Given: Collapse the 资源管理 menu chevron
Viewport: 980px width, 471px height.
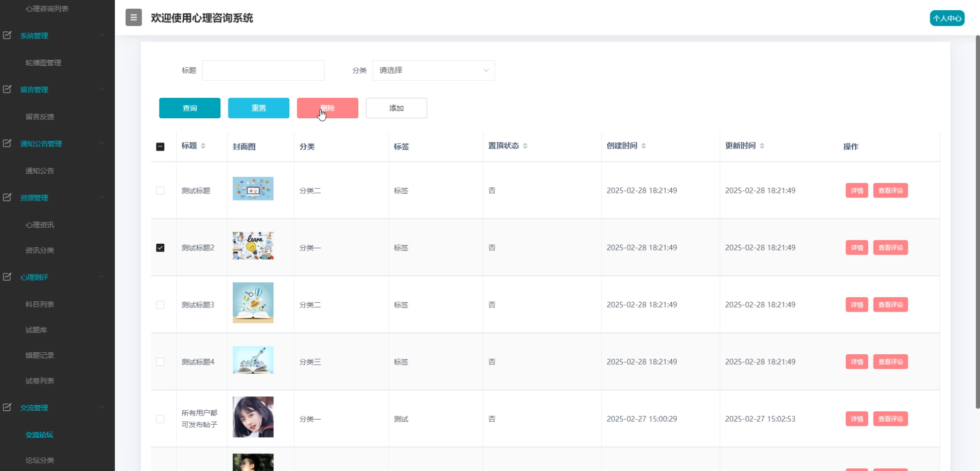Looking at the screenshot, I should tap(101, 197).
